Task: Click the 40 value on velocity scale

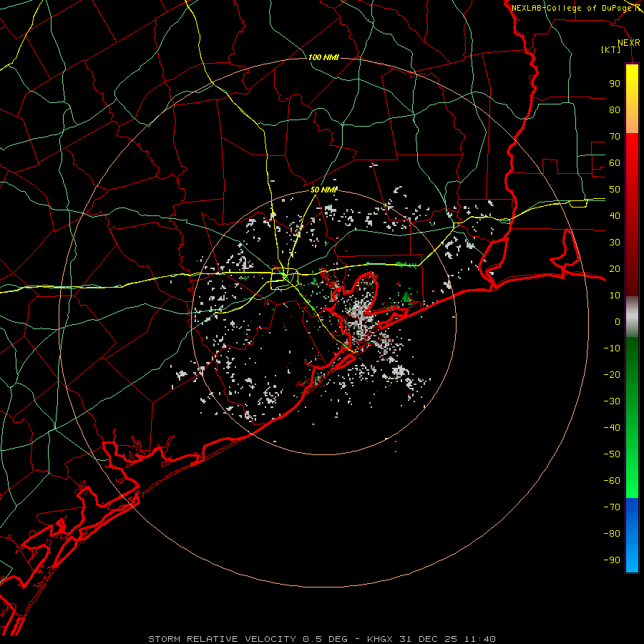Action: click(615, 215)
